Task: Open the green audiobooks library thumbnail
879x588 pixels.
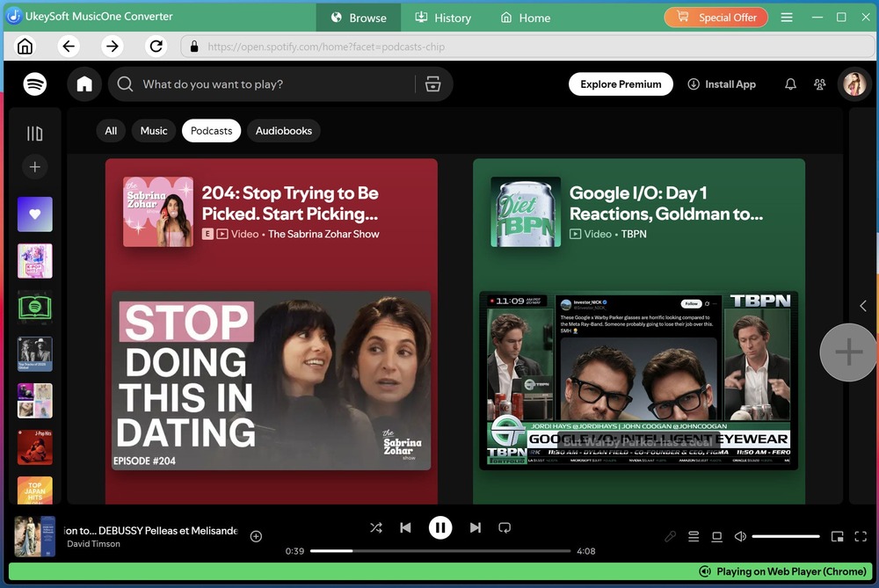Action: [35, 307]
